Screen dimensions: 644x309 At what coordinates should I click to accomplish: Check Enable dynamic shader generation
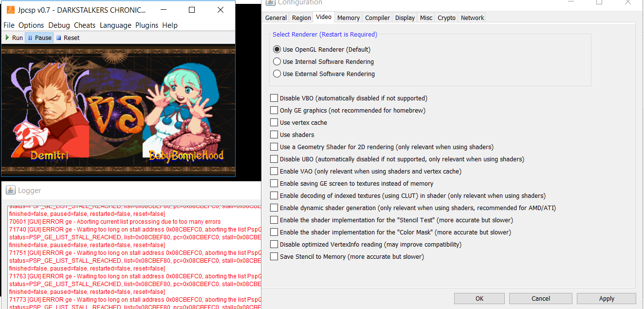click(275, 208)
